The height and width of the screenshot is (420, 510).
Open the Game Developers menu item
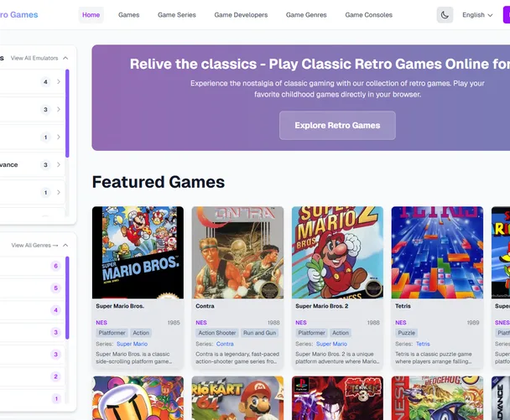(241, 15)
